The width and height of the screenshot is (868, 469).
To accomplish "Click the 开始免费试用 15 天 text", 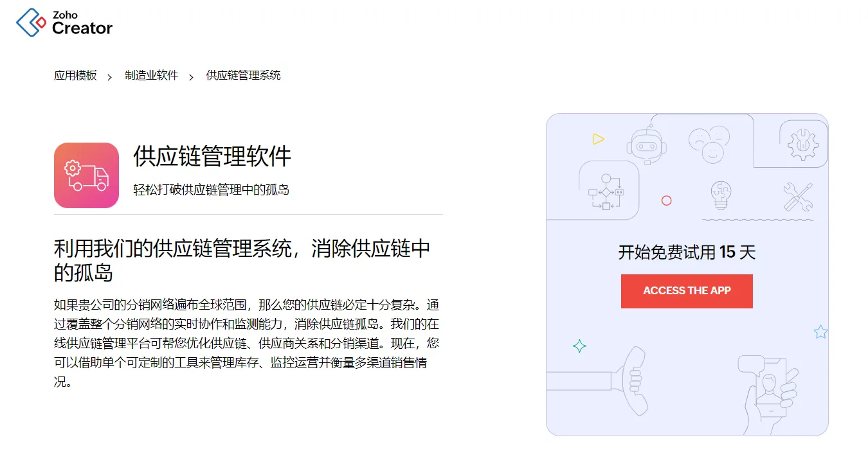I will 687,252.
